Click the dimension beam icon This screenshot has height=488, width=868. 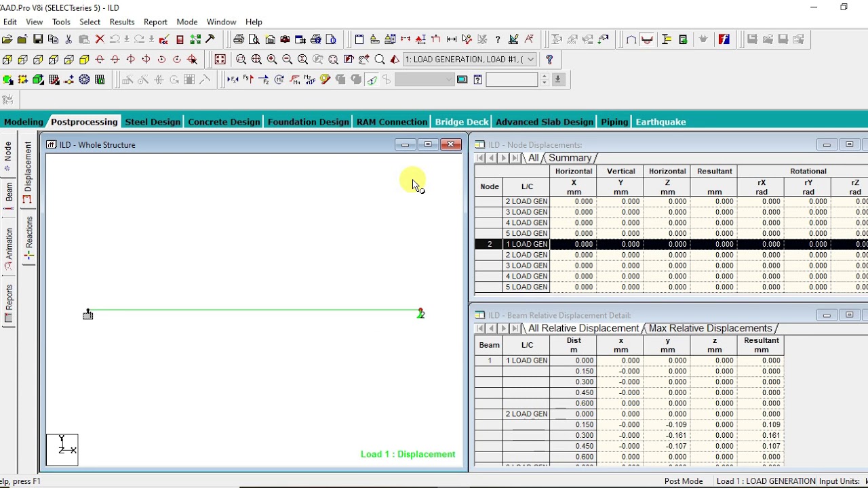click(x=451, y=39)
